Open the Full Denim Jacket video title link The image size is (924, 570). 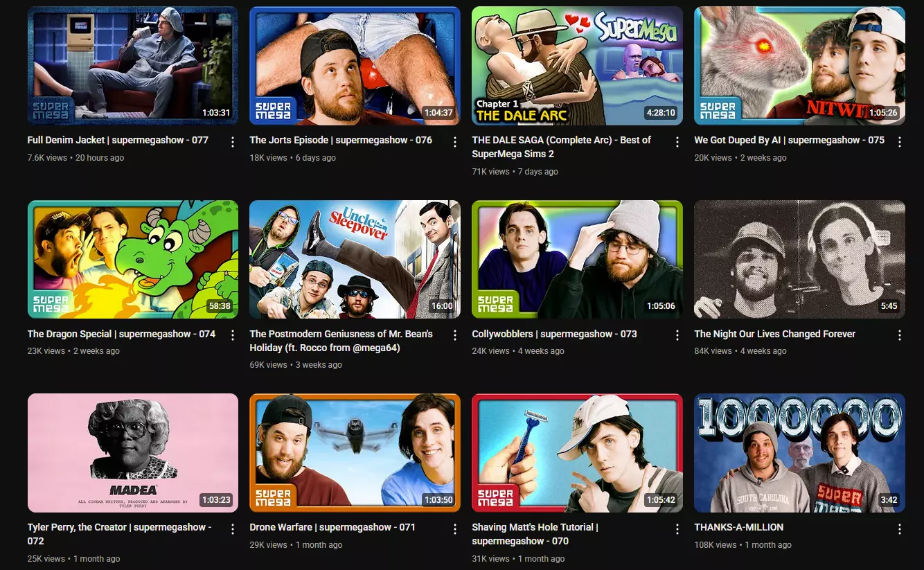(x=118, y=140)
